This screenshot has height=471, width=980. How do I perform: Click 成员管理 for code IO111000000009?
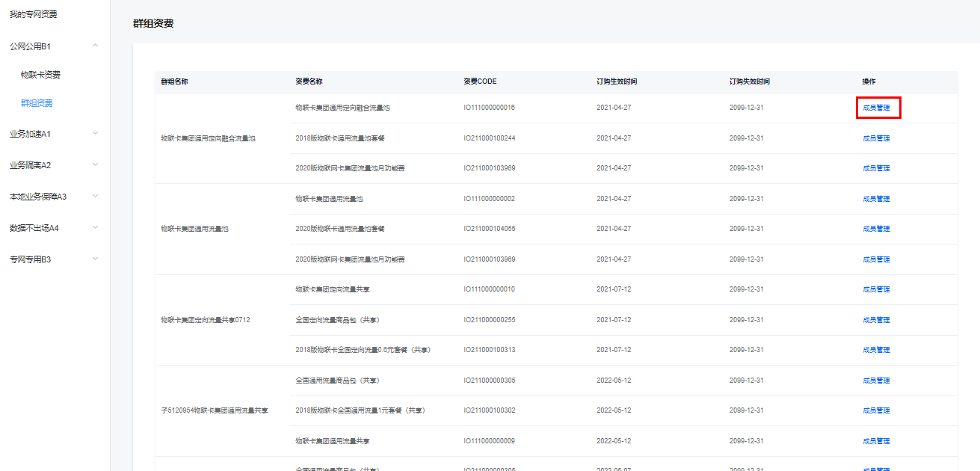(x=876, y=441)
